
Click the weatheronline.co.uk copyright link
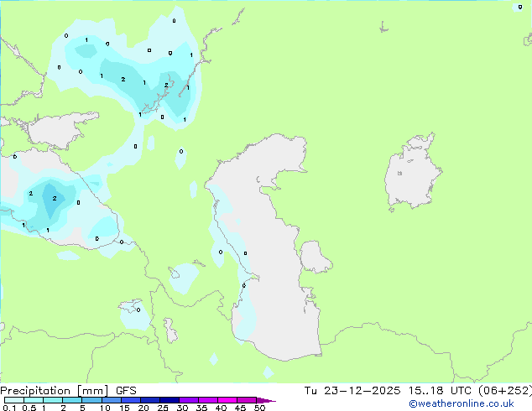462,403
